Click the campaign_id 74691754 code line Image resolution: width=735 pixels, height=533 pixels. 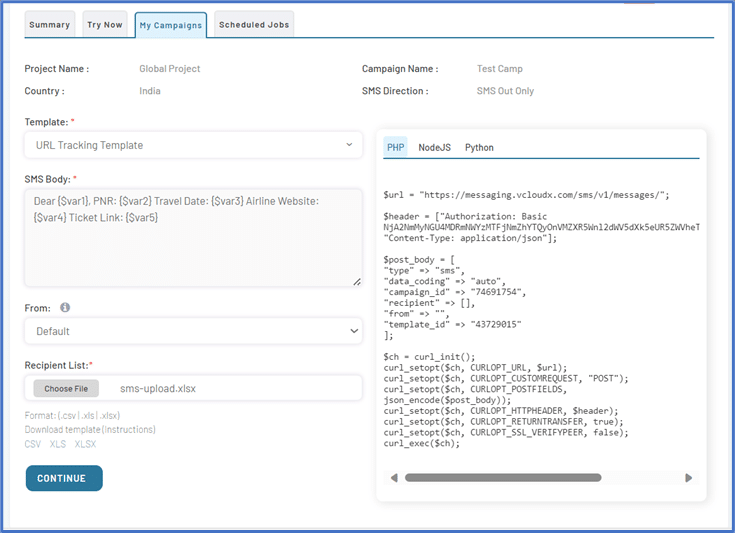point(455,292)
